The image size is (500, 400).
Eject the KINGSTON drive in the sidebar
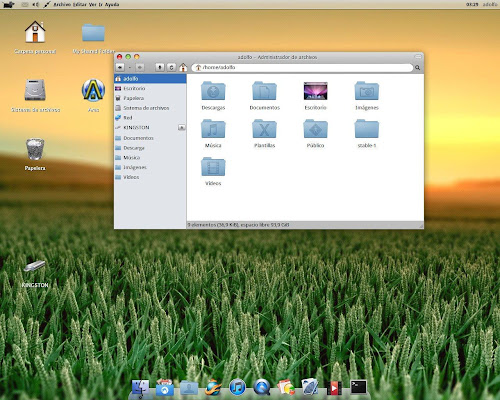click(x=182, y=127)
